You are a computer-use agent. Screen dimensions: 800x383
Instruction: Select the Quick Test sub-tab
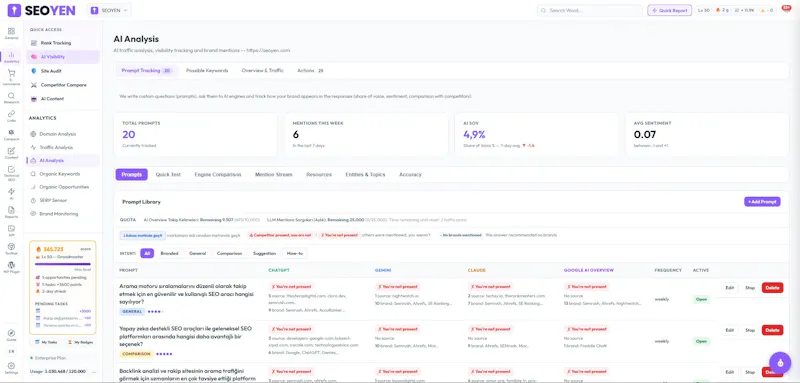pos(168,174)
